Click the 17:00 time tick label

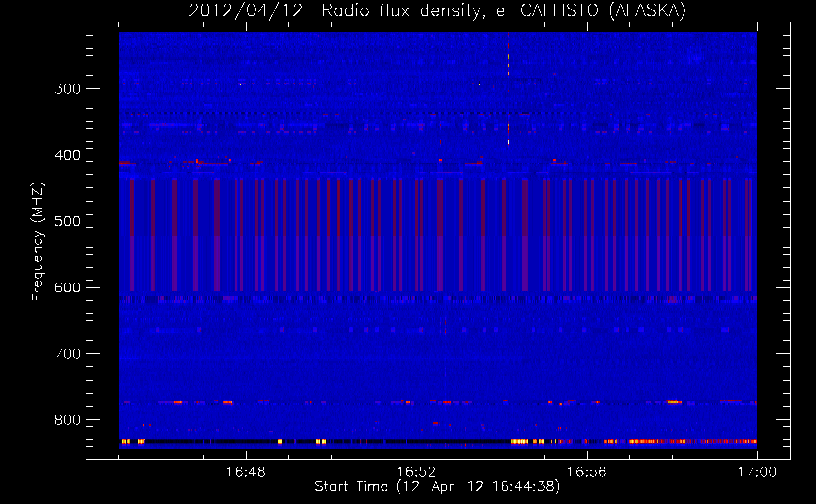point(757,472)
